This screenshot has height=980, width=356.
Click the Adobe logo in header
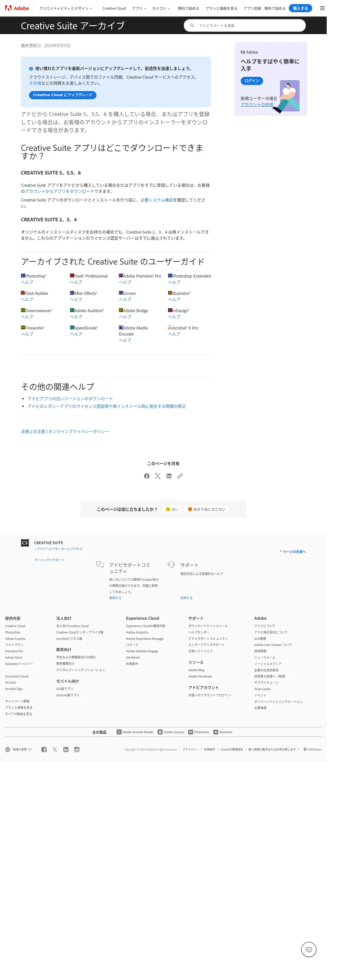tap(17, 8)
